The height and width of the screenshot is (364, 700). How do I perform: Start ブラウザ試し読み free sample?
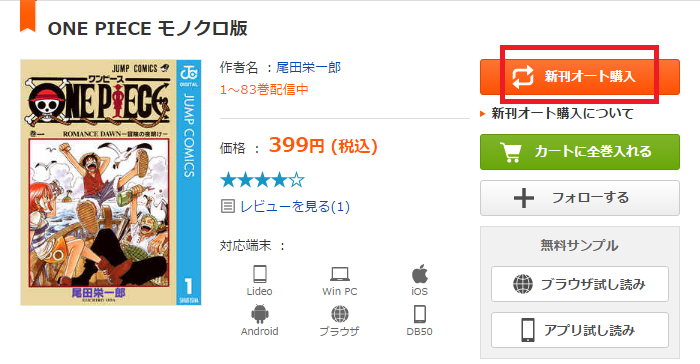pos(579,284)
